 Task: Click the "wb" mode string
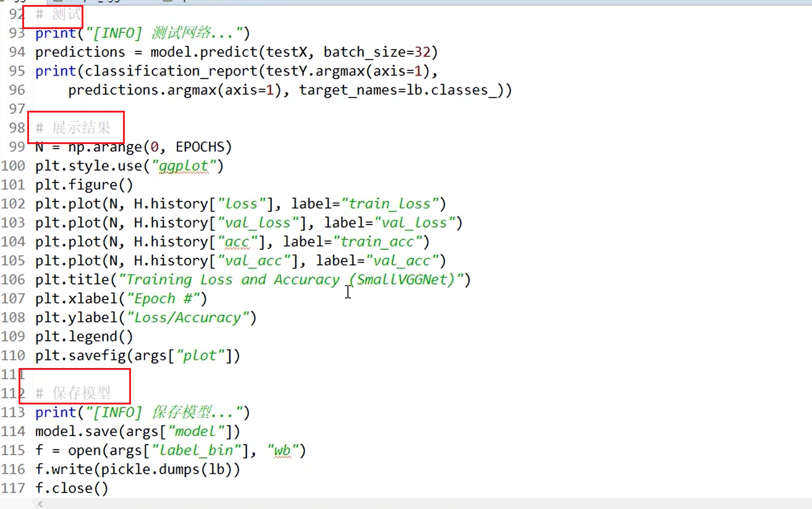(282, 451)
